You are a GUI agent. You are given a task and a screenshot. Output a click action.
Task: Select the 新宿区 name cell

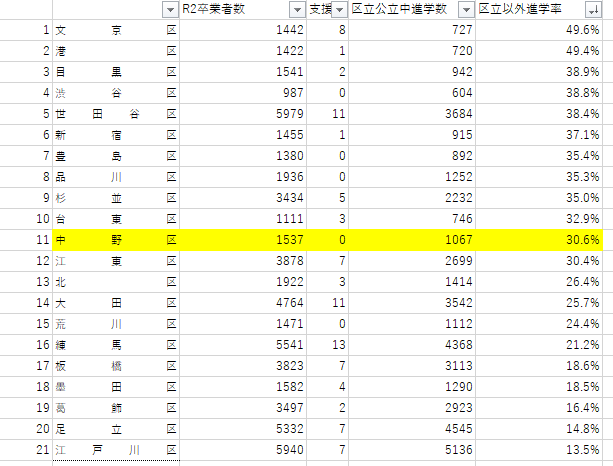click(116, 135)
